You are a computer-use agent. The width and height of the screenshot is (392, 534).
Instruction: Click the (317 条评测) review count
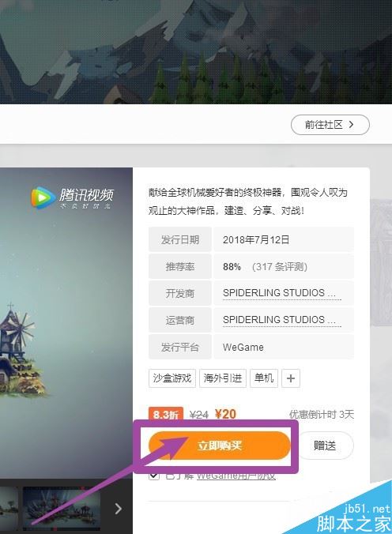pyautogui.click(x=280, y=267)
